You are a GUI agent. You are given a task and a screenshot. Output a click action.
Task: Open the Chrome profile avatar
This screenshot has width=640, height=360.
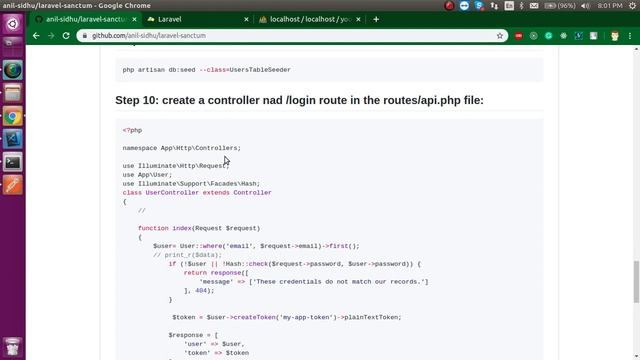[615, 36]
